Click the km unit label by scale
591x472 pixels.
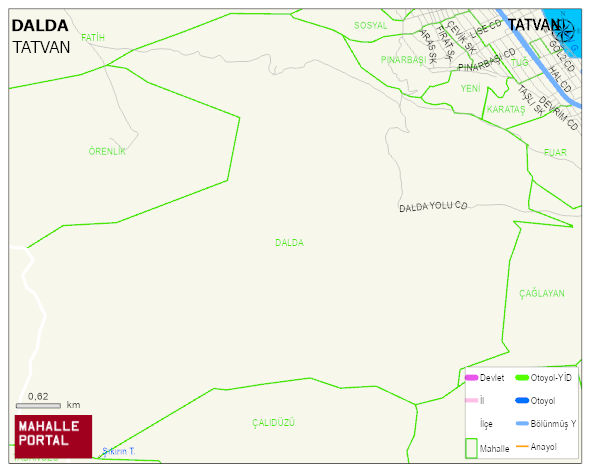(73, 405)
